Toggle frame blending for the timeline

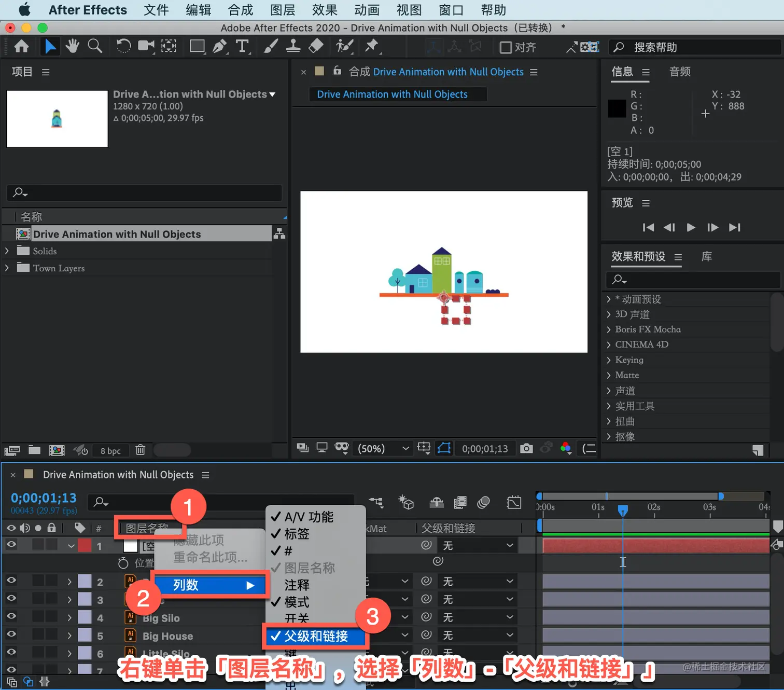460,502
